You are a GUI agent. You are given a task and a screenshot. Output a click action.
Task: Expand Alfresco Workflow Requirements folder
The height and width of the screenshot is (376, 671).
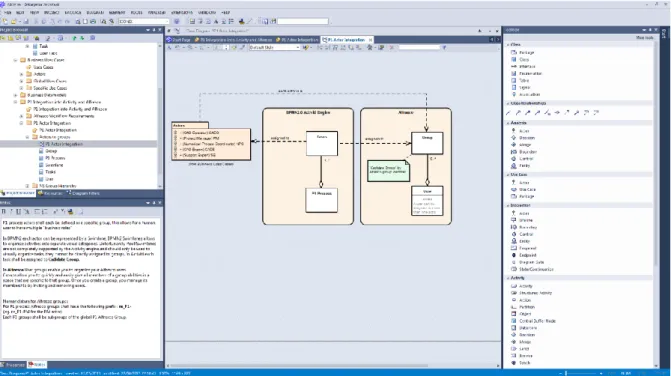tap(21, 116)
